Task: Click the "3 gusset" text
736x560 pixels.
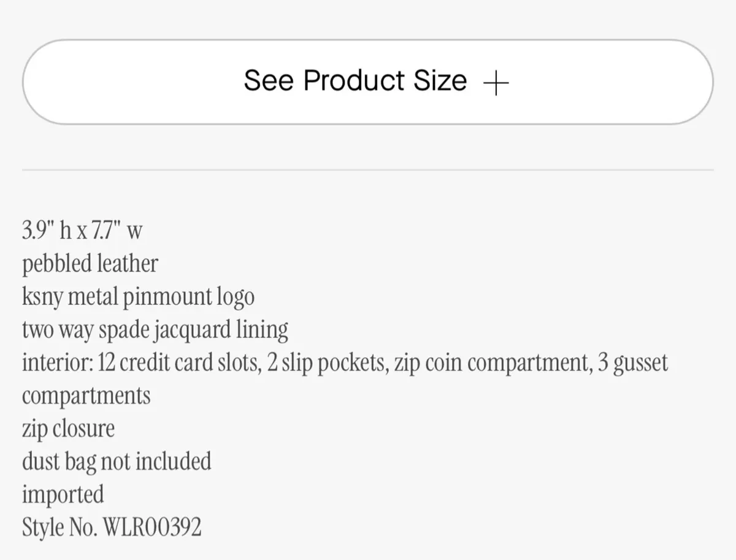Action: (632, 362)
